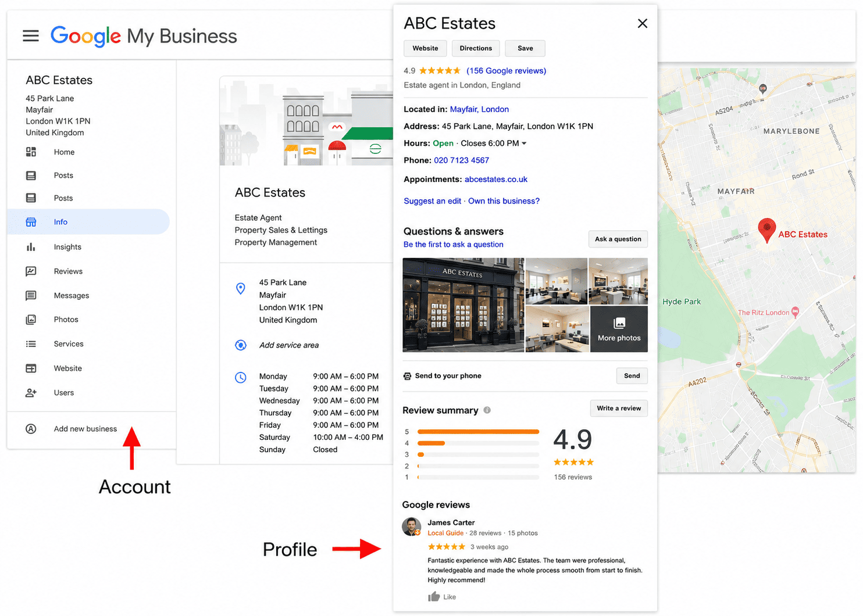
Task: Open the hamburger menu icon
Action: pyautogui.click(x=31, y=36)
